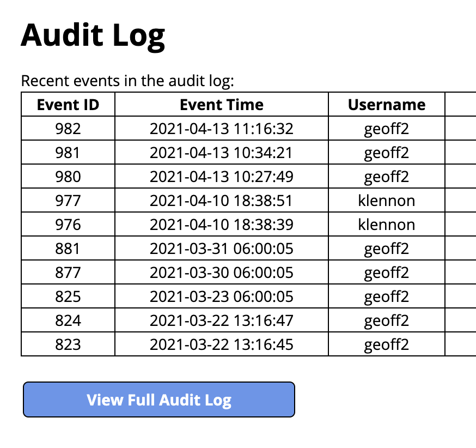
Task: Select username geoff2 in event 825 row
Action: pyautogui.click(x=387, y=296)
